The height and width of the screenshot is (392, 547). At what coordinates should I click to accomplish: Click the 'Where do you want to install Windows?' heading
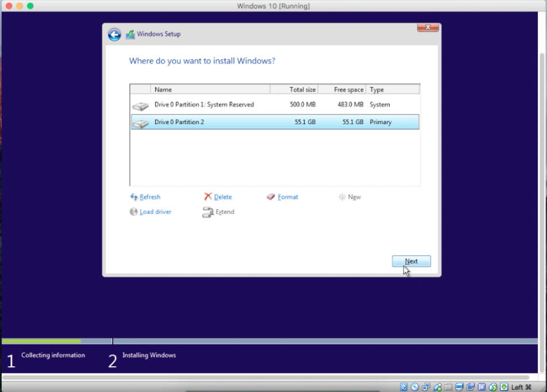[202, 61]
